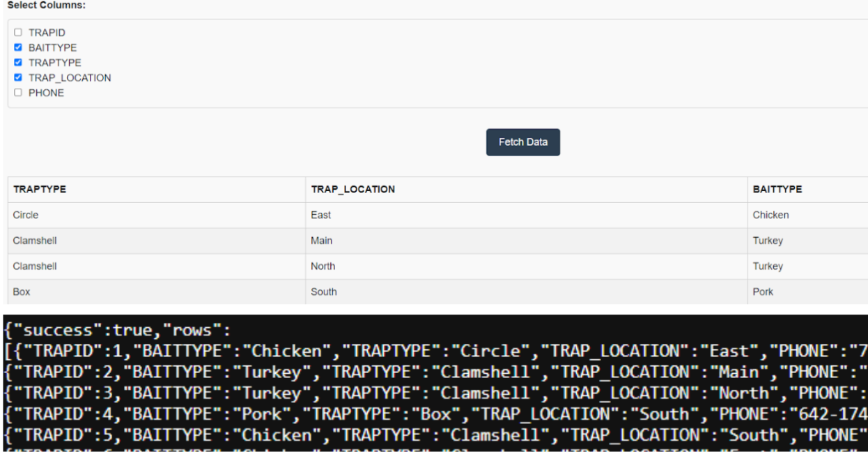Select the Box trap type cell
The height and width of the screenshot is (454, 868).
click(21, 292)
